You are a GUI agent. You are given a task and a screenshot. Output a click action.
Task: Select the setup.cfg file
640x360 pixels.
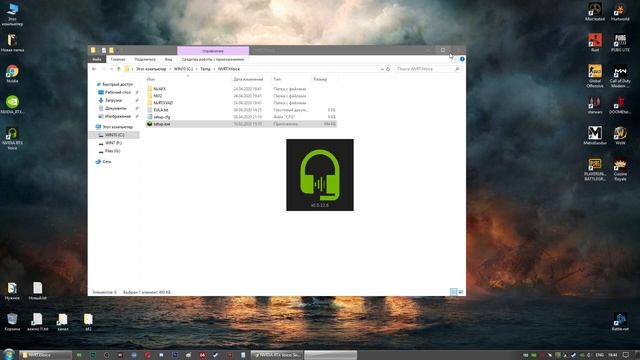tap(162, 117)
